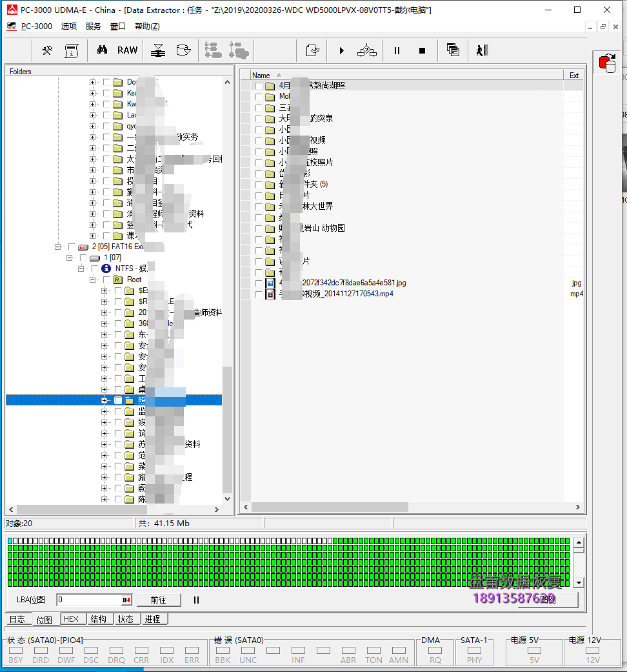Switch to the 状态 tab
The height and width of the screenshot is (672, 627).
pyautogui.click(x=126, y=619)
